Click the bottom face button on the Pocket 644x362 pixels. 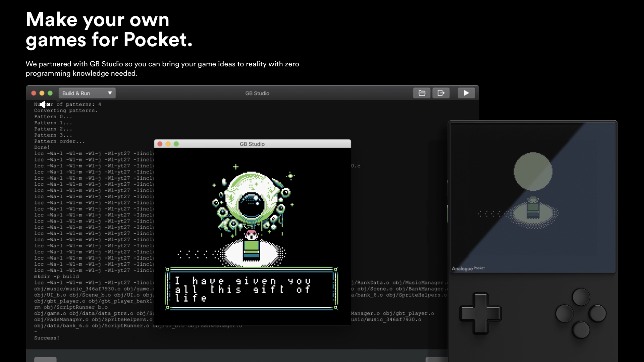coord(581,330)
